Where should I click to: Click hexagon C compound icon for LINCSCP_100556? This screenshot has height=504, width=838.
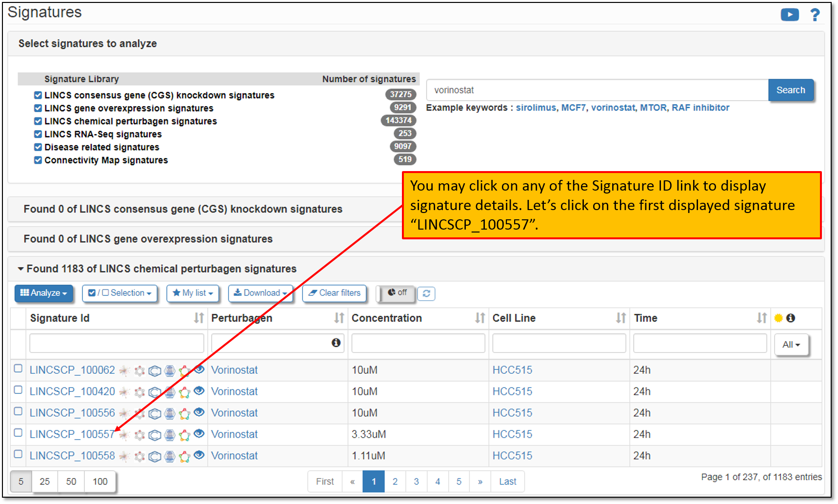(155, 414)
